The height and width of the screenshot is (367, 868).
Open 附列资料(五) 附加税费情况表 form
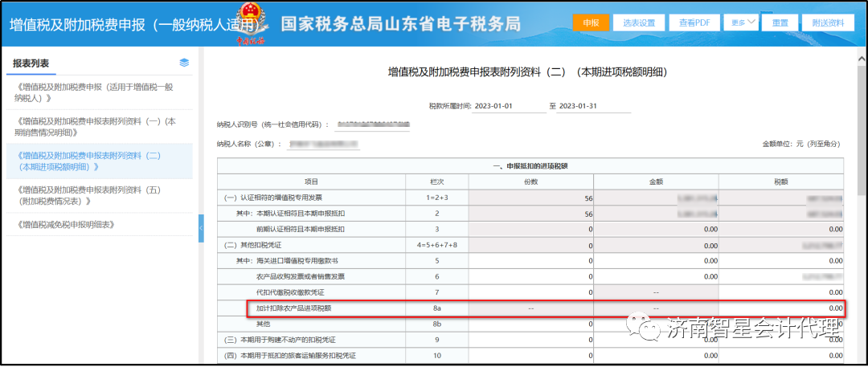[100, 195]
